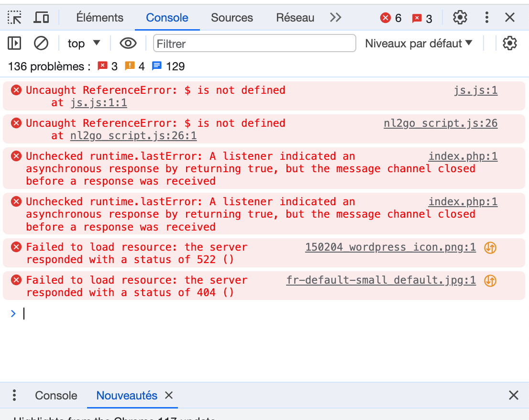Clear the console with the ban icon
529x420 pixels.
(41, 43)
